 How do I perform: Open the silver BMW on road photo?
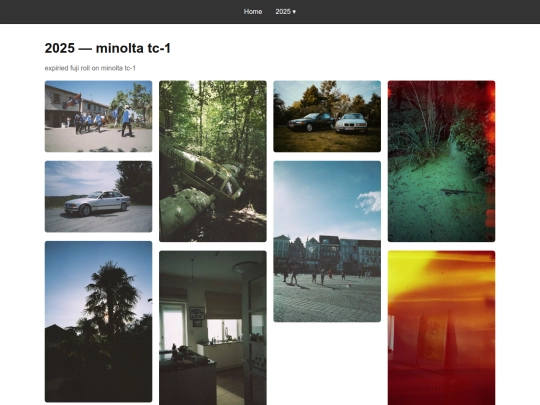click(98, 197)
